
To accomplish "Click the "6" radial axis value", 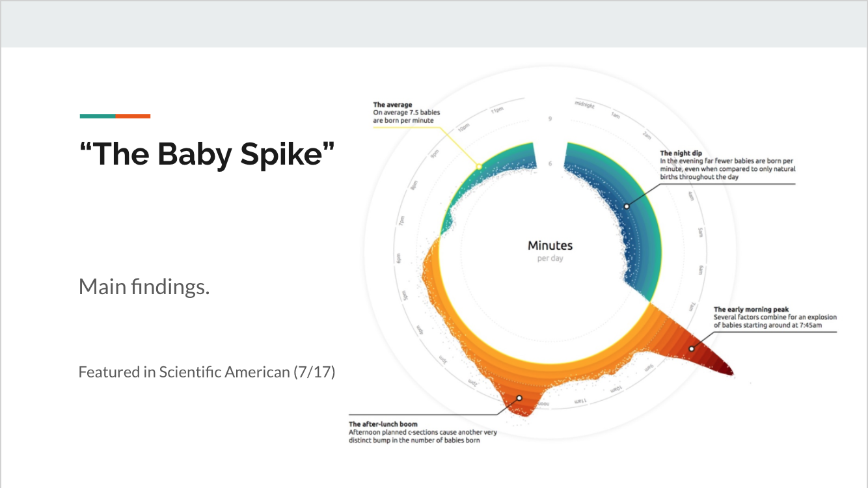I will tap(550, 163).
